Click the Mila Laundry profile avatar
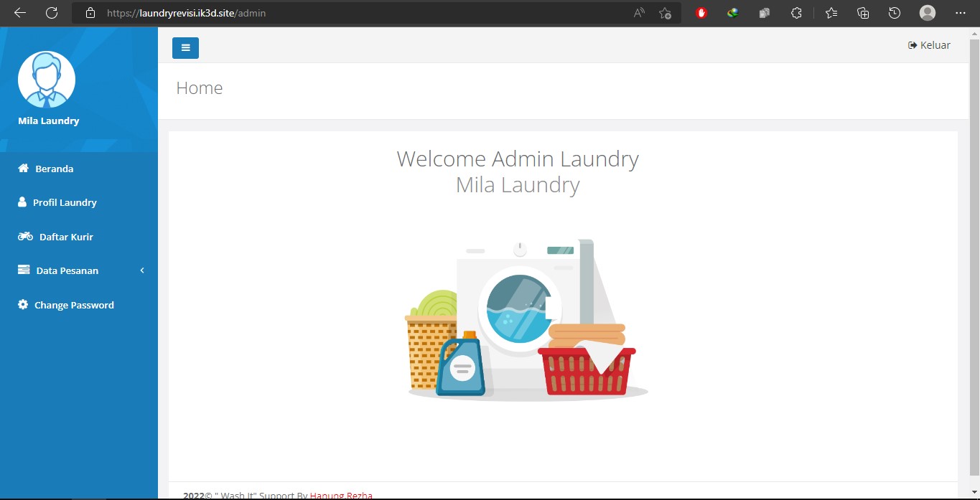 [x=47, y=80]
